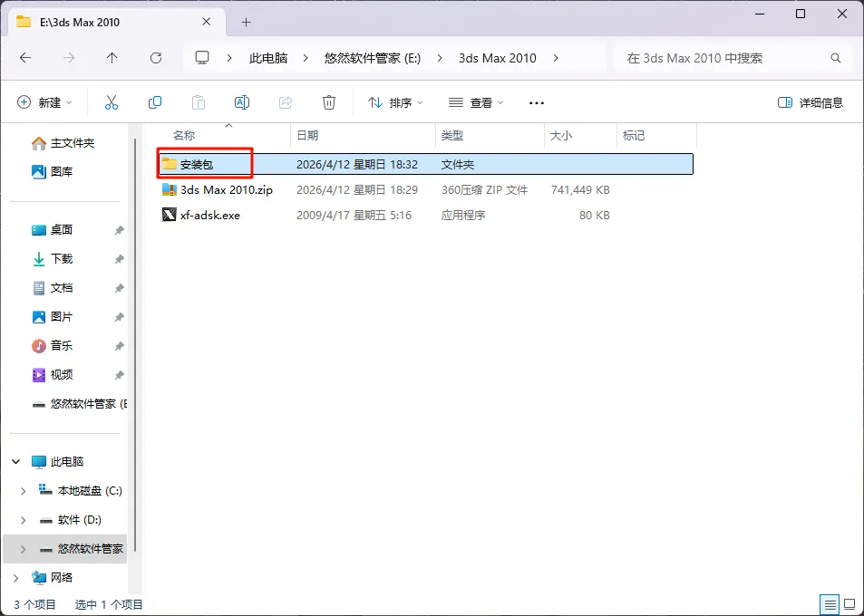Rename the selected item
864x616 pixels.
(242, 102)
